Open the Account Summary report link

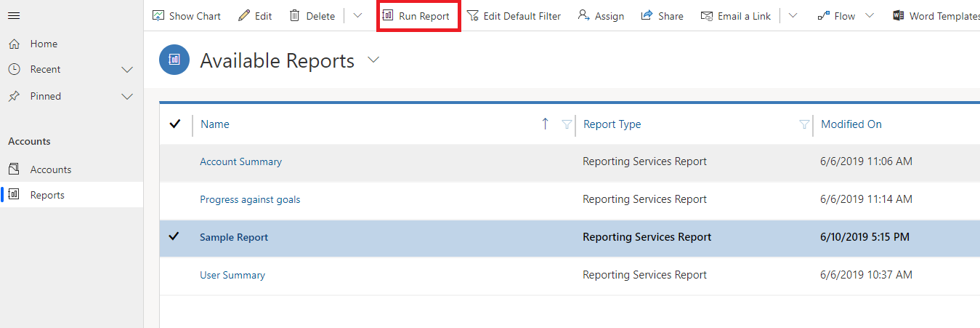click(240, 161)
